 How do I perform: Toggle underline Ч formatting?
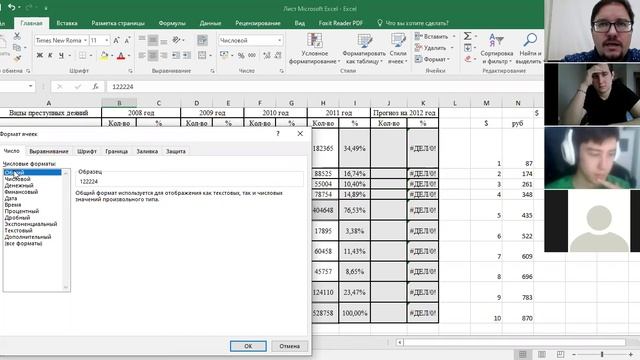coord(61,56)
